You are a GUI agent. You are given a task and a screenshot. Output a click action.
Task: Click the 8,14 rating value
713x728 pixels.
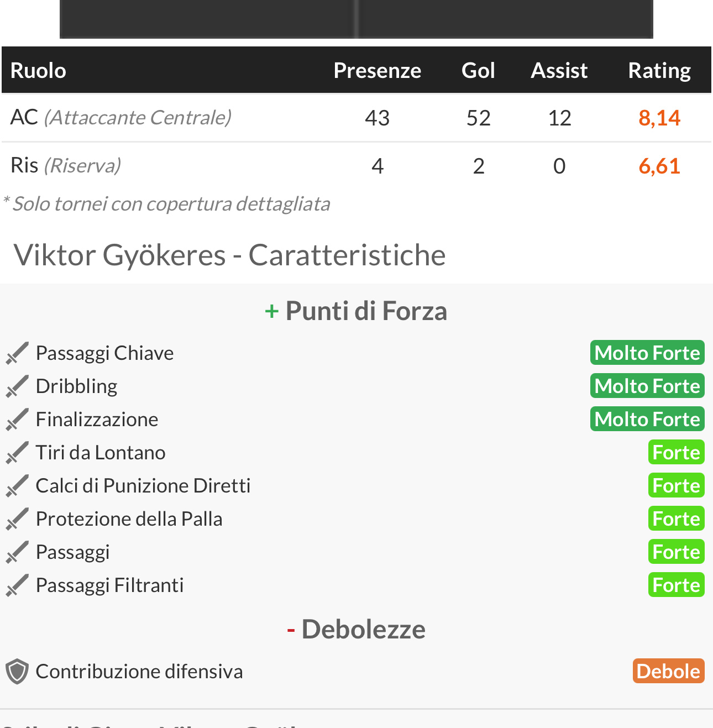click(x=659, y=118)
